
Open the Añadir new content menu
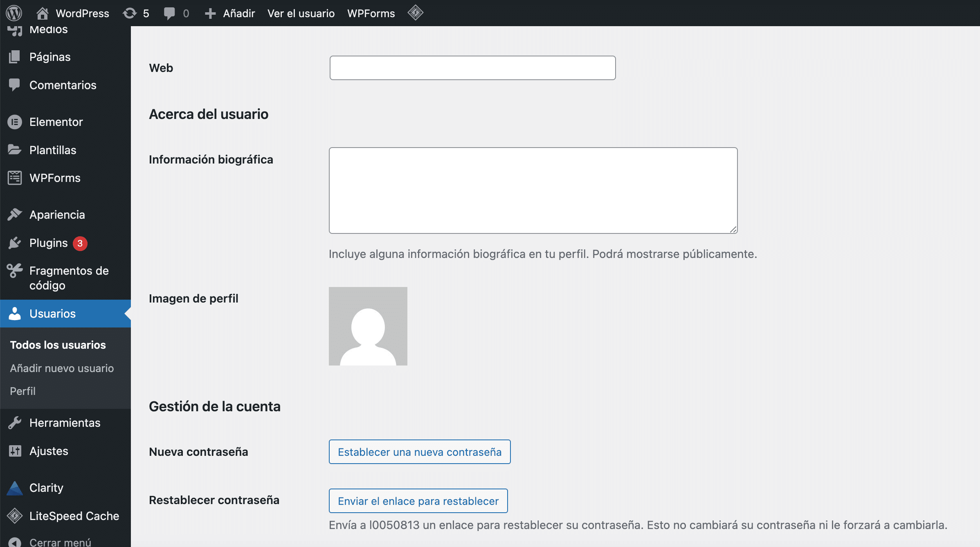(x=230, y=13)
